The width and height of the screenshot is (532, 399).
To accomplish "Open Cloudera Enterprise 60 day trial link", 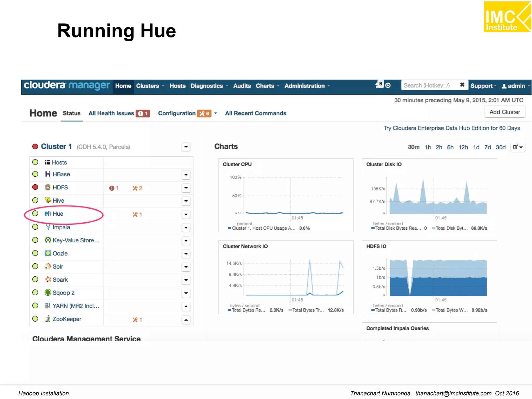I will tap(452, 128).
